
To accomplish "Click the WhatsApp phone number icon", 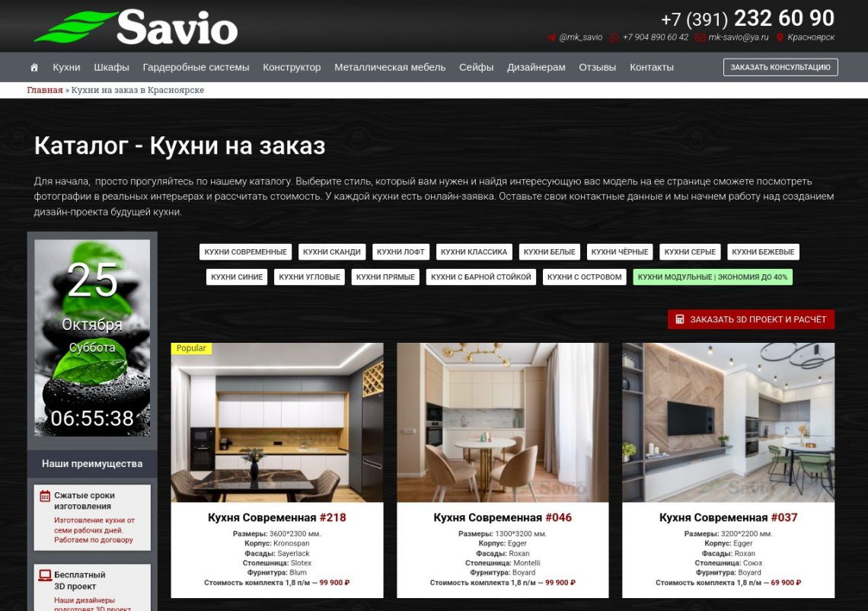I will [x=614, y=37].
